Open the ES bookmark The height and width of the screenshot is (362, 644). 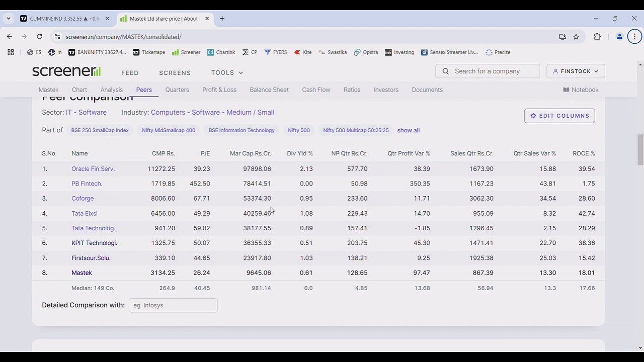point(35,52)
